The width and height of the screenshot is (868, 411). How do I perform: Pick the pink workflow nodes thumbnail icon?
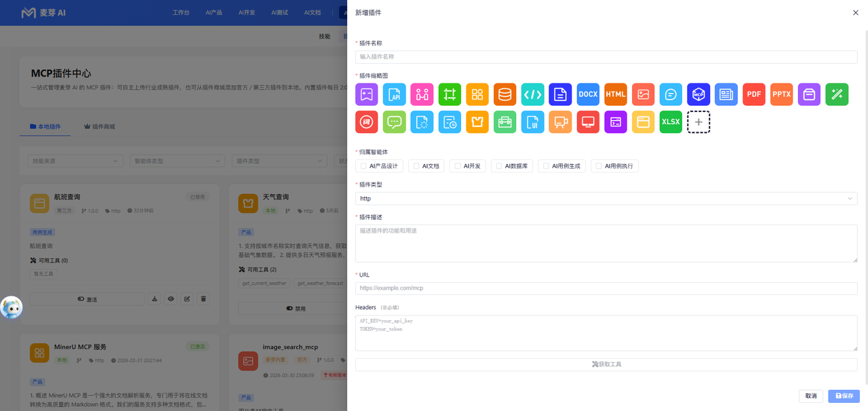click(x=422, y=94)
